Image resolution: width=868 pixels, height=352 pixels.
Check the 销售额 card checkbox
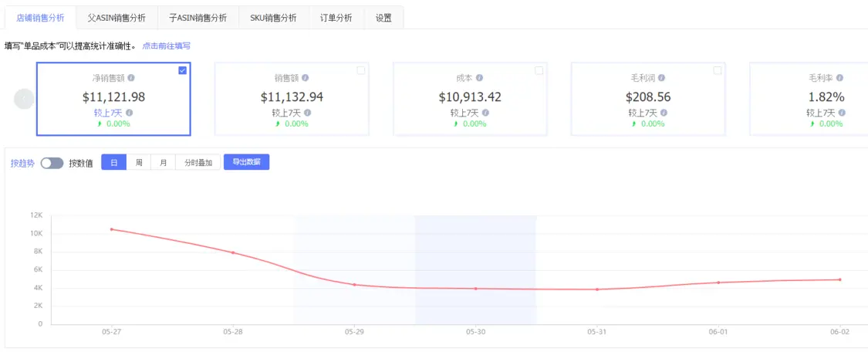(x=361, y=70)
